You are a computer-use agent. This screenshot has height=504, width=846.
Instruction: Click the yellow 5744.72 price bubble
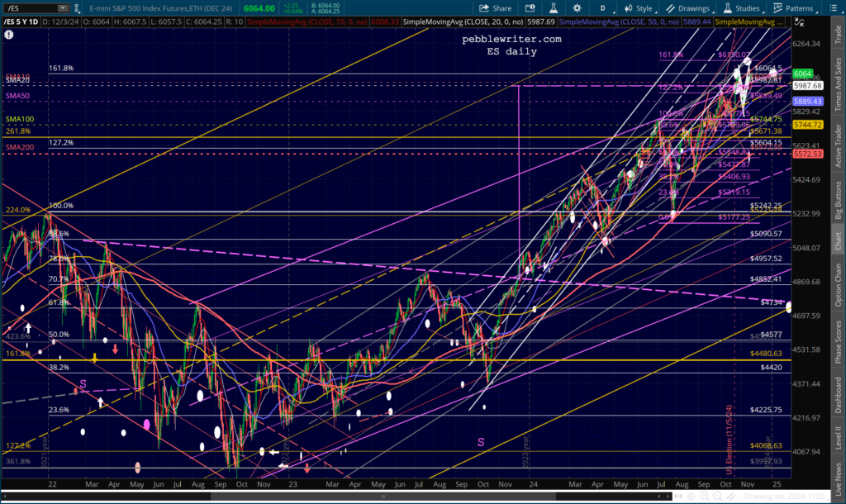pos(808,125)
